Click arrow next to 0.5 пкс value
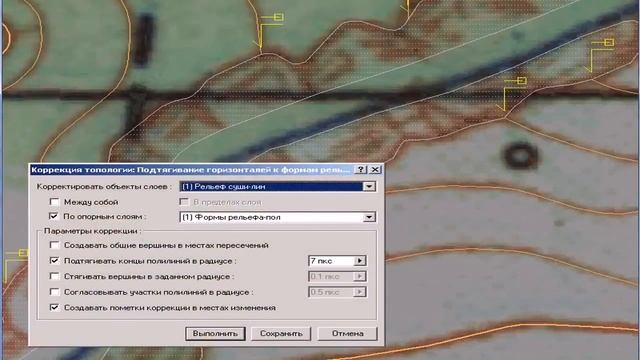640x360 pixels. [360, 292]
